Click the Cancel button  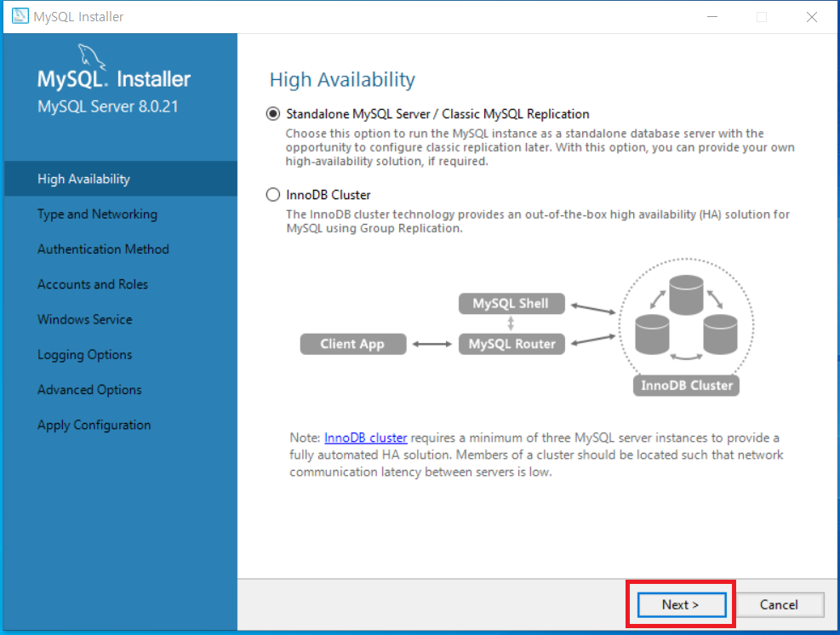(x=779, y=604)
